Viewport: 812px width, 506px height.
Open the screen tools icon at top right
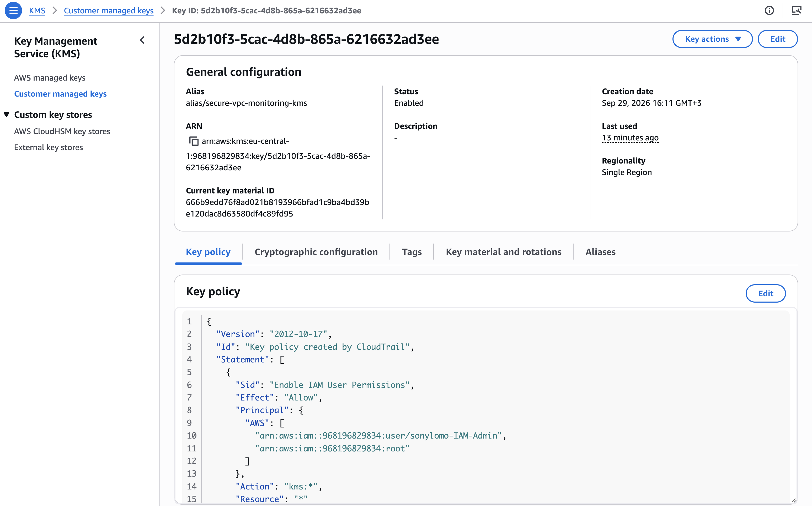pyautogui.click(x=796, y=10)
